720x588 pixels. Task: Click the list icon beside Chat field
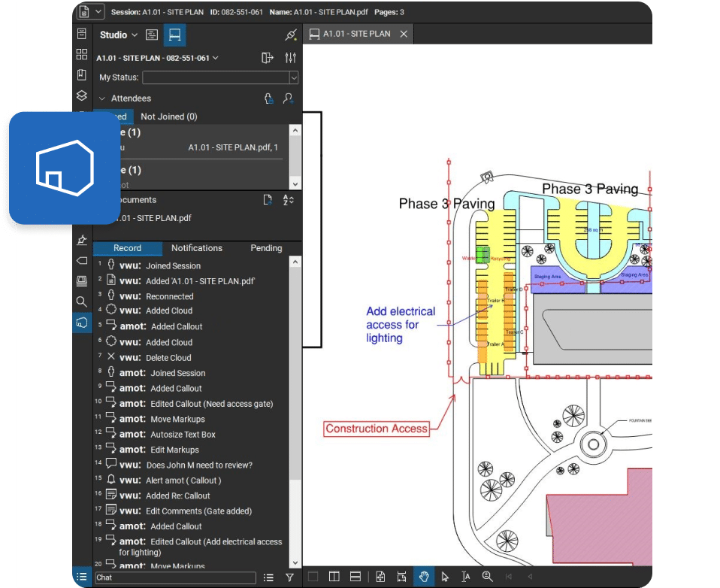pyautogui.click(x=268, y=577)
